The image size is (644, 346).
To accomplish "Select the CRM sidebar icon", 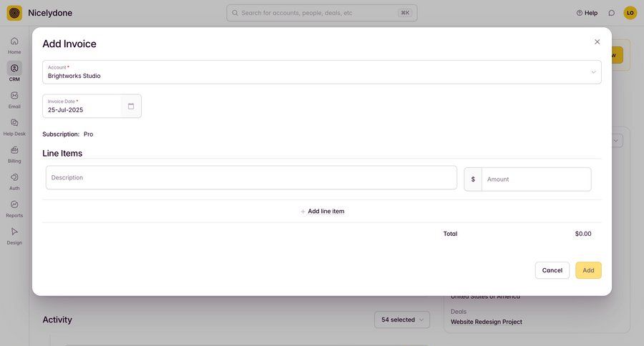I will pyautogui.click(x=14, y=69).
